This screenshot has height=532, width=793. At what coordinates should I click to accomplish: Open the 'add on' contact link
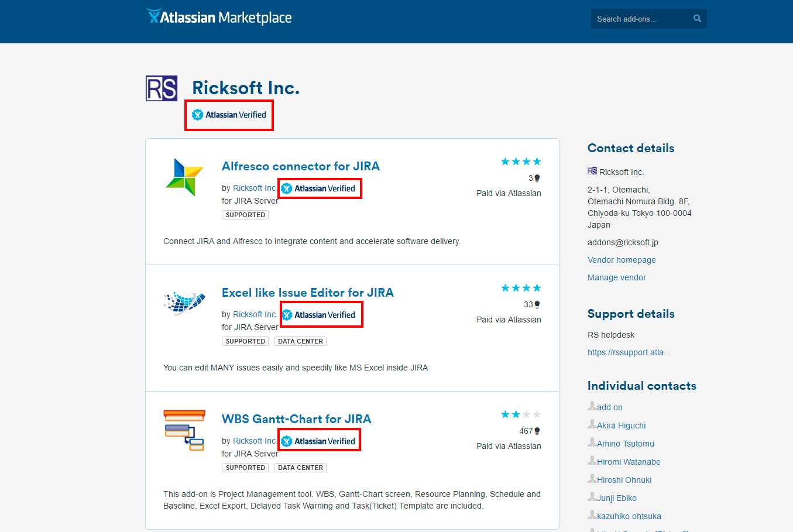[x=610, y=407]
